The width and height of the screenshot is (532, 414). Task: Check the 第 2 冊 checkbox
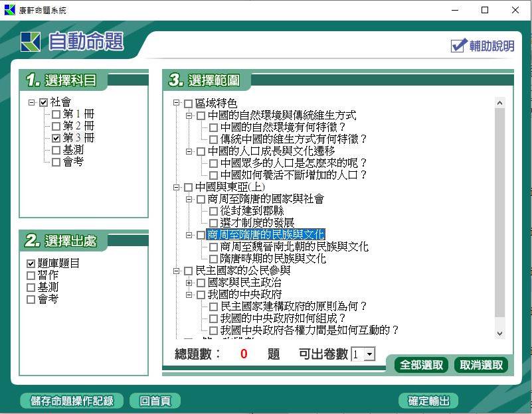click(56, 126)
